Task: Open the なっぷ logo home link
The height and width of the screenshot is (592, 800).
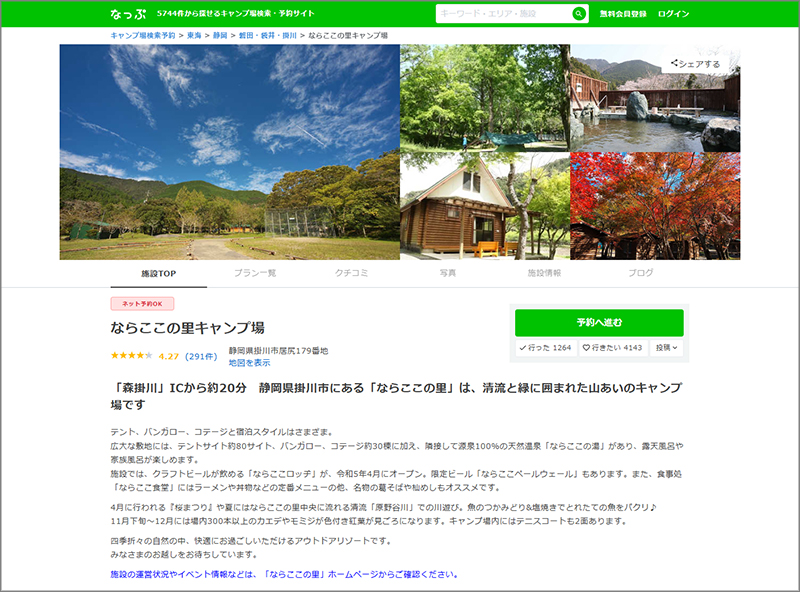Action: (128, 14)
